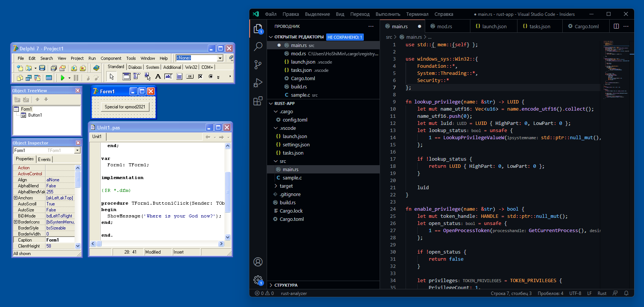Select the CheckBox component in Delphi palette

[x=200, y=77]
